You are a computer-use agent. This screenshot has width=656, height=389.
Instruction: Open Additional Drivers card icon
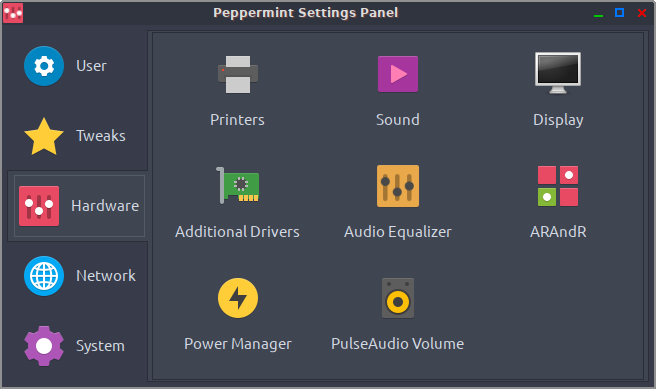click(x=238, y=185)
